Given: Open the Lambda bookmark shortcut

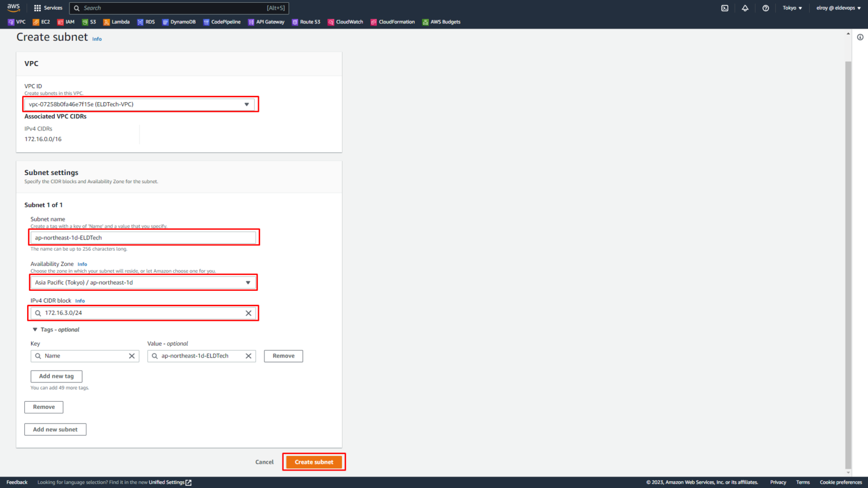Looking at the screenshot, I should click(x=116, y=22).
